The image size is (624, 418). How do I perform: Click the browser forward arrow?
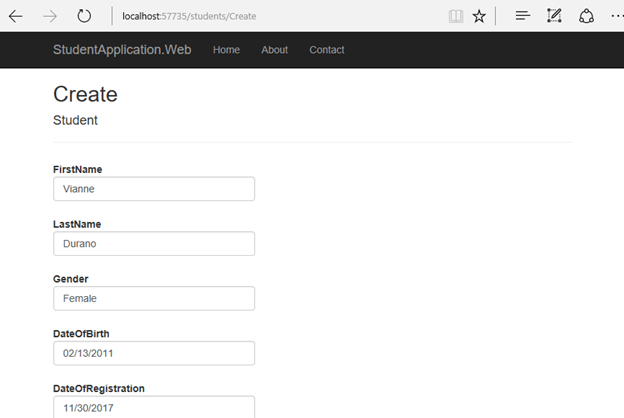[50, 16]
